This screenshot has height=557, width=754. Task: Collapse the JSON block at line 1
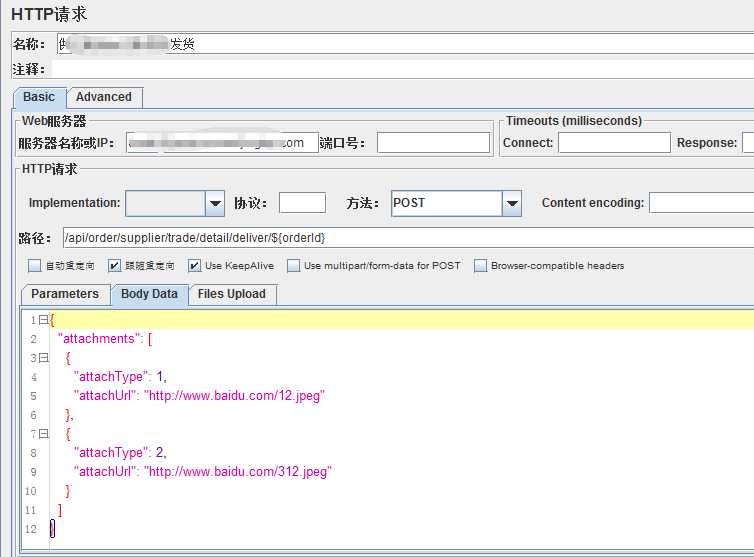(x=43, y=320)
